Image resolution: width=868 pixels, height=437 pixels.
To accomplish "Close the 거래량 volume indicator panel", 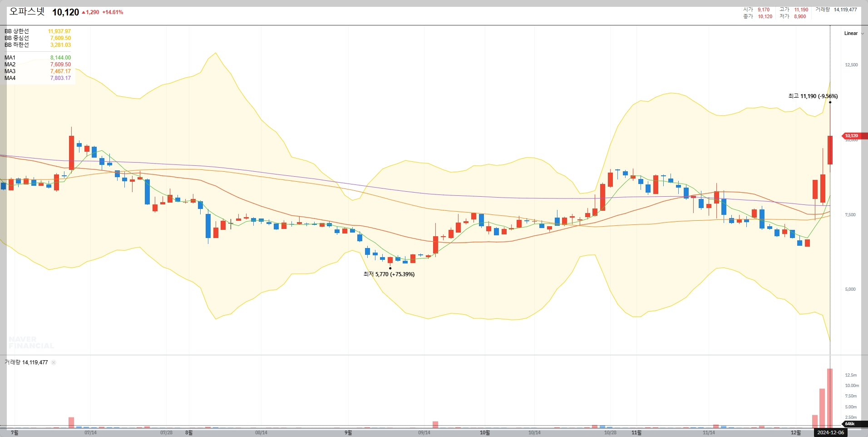I will coord(54,363).
